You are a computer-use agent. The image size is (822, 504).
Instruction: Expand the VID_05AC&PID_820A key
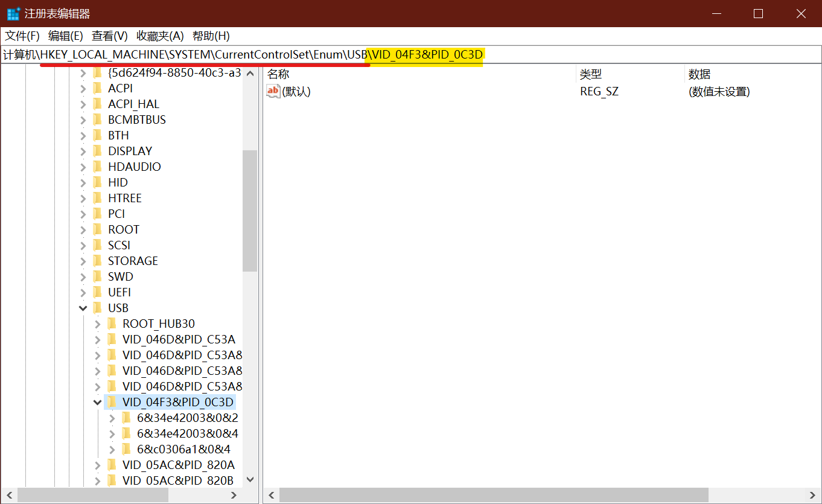(98, 465)
